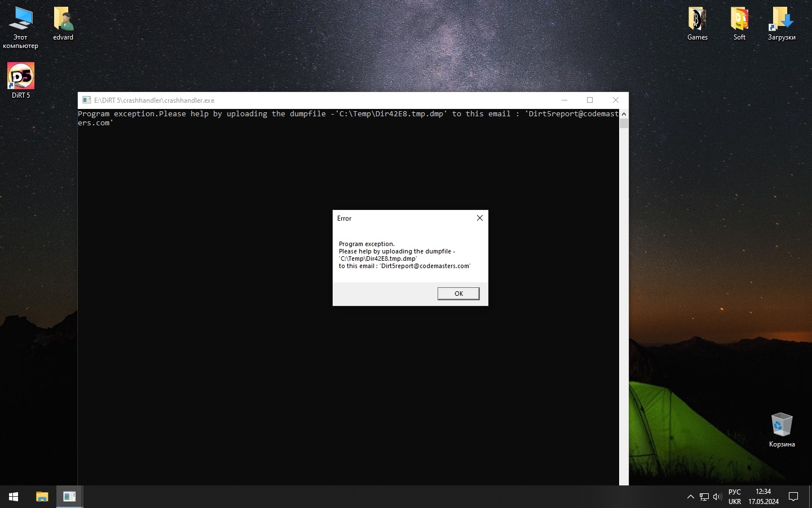The height and width of the screenshot is (508, 812).
Task: Open the notification center icon
Action: pyautogui.click(x=793, y=497)
